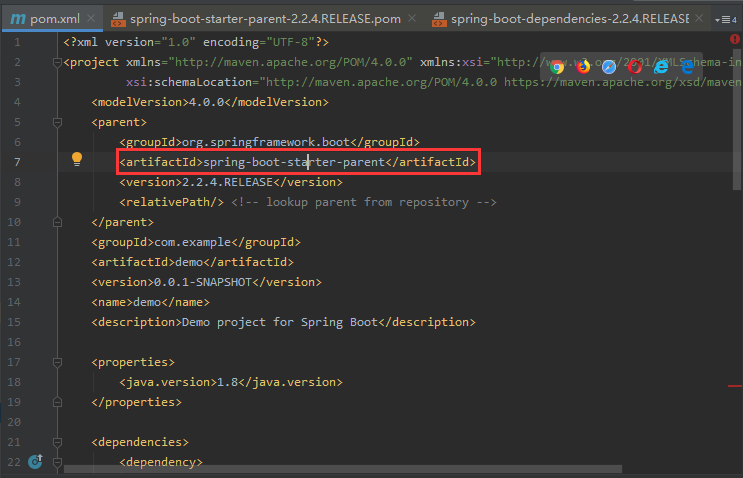The height and width of the screenshot is (478, 743).
Task: Click the xml version declaration on line 1
Action: [196, 42]
